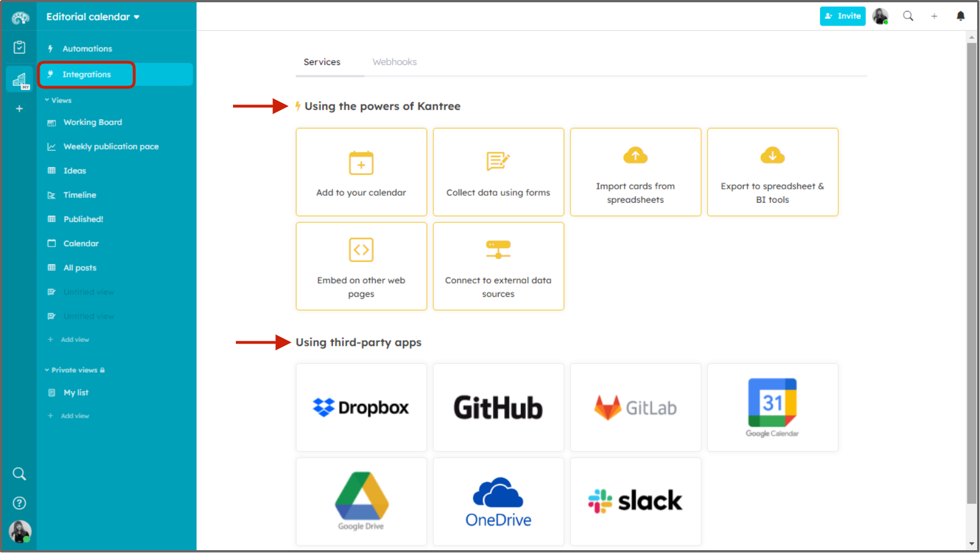Select the Editorial calendar project icon in rail
Image resolution: width=980 pixels, height=553 pixels.
click(x=20, y=79)
